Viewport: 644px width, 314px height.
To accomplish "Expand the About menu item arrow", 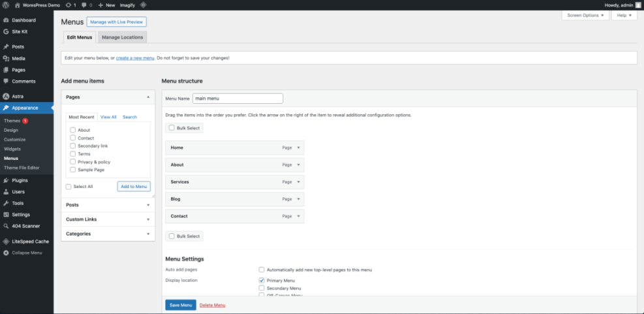I will tap(299, 165).
